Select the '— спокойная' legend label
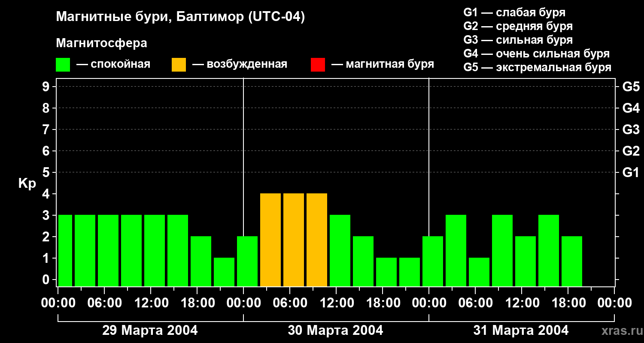 coord(113,64)
